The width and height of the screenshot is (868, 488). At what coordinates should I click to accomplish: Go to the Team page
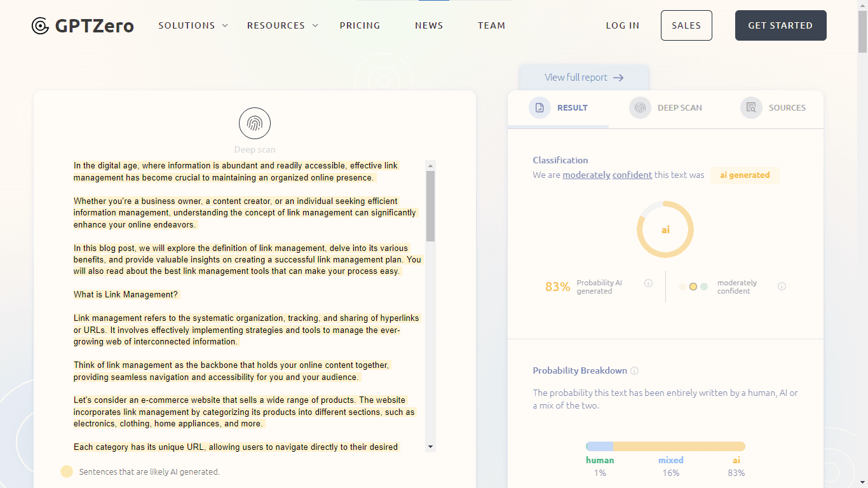pos(491,26)
